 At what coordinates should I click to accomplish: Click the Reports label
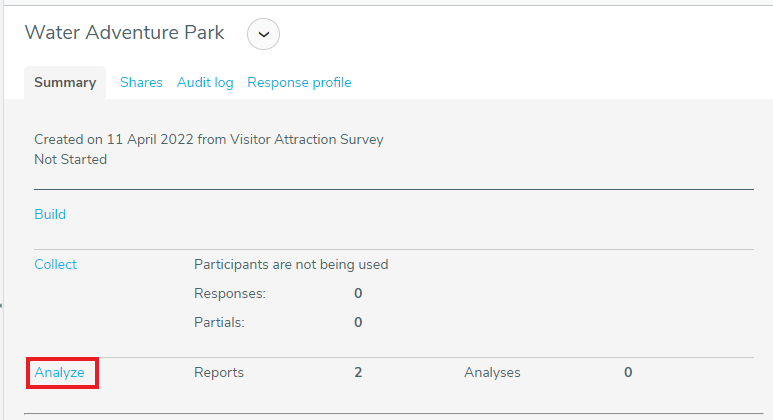pyautogui.click(x=219, y=372)
